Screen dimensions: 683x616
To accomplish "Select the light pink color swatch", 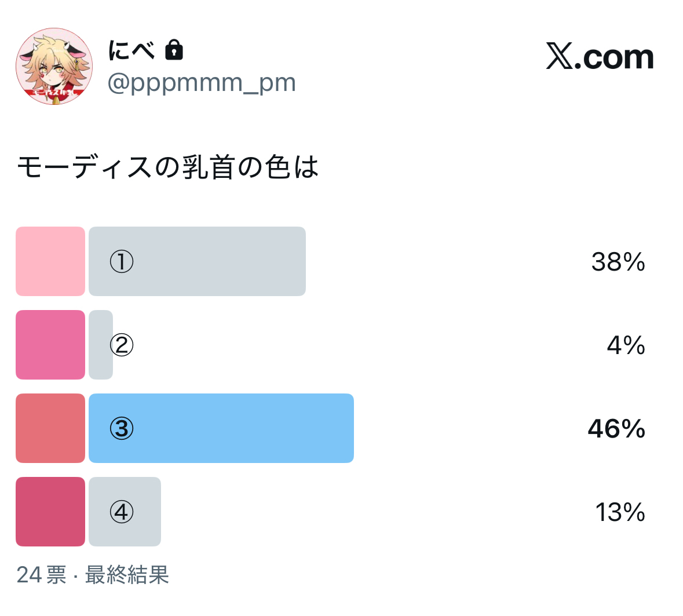I will tap(50, 261).
